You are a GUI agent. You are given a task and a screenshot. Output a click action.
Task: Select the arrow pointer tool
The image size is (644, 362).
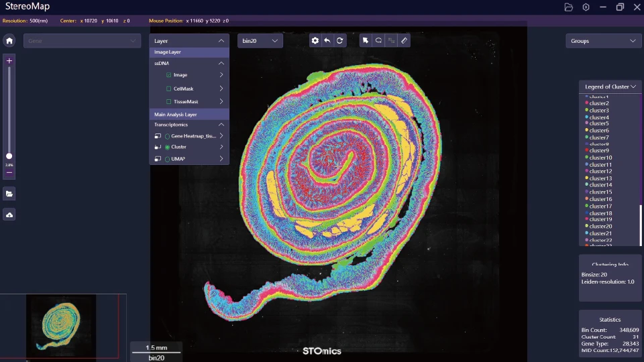coord(366,41)
